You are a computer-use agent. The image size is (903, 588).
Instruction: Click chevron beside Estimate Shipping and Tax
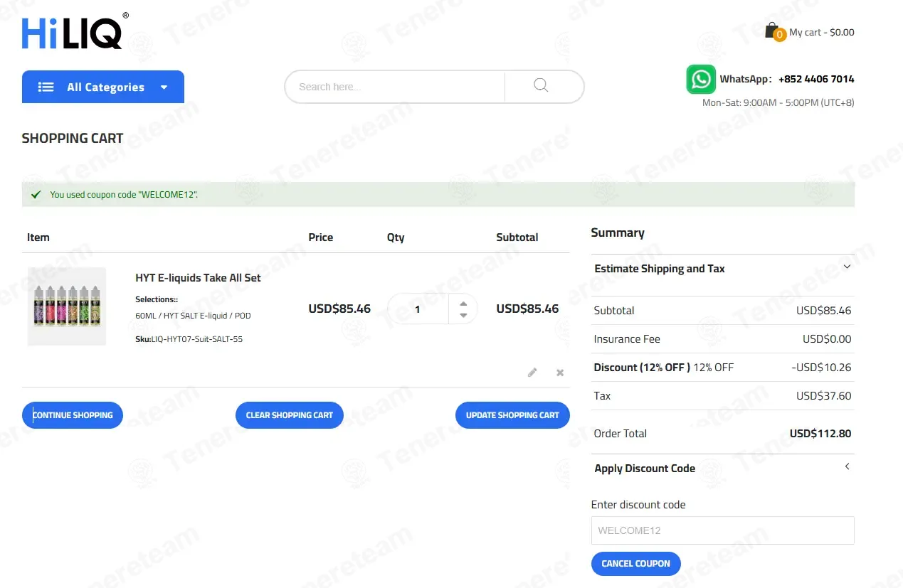[x=847, y=267]
